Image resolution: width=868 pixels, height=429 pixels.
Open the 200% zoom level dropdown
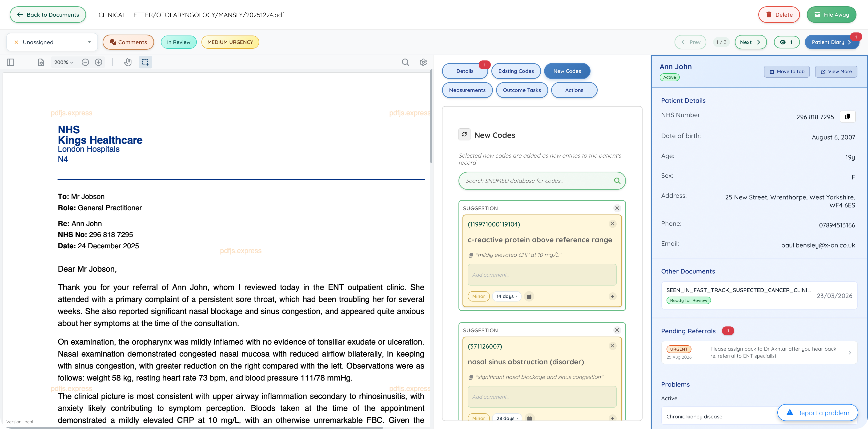click(63, 62)
